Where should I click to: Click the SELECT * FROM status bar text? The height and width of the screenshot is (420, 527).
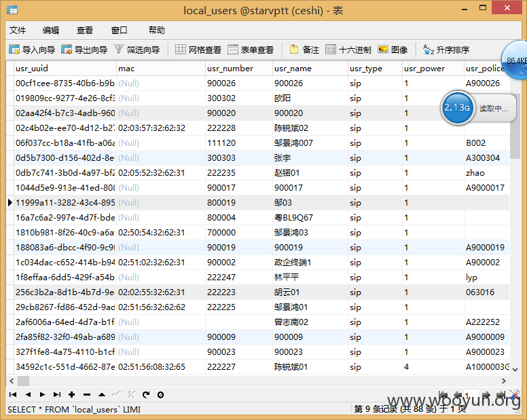(x=74, y=410)
